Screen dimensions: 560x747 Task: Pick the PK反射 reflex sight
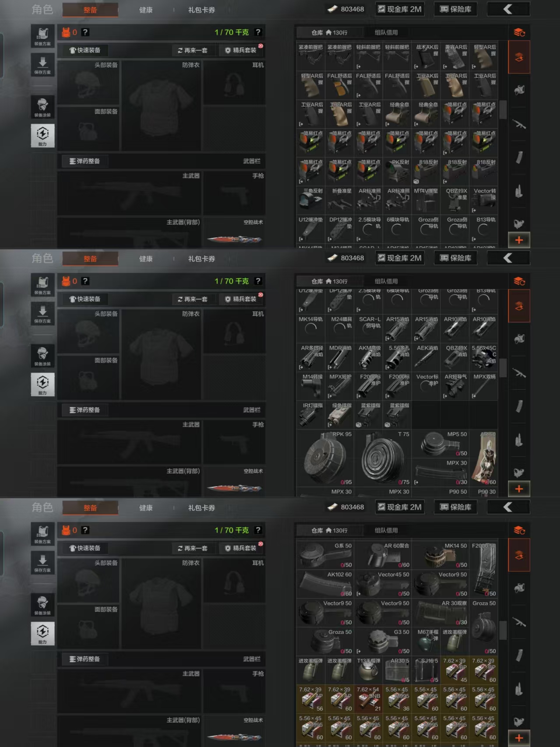click(x=397, y=172)
